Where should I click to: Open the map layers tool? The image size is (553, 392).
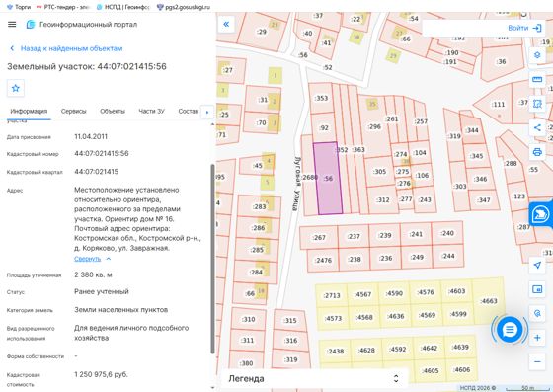[x=537, y=55]
